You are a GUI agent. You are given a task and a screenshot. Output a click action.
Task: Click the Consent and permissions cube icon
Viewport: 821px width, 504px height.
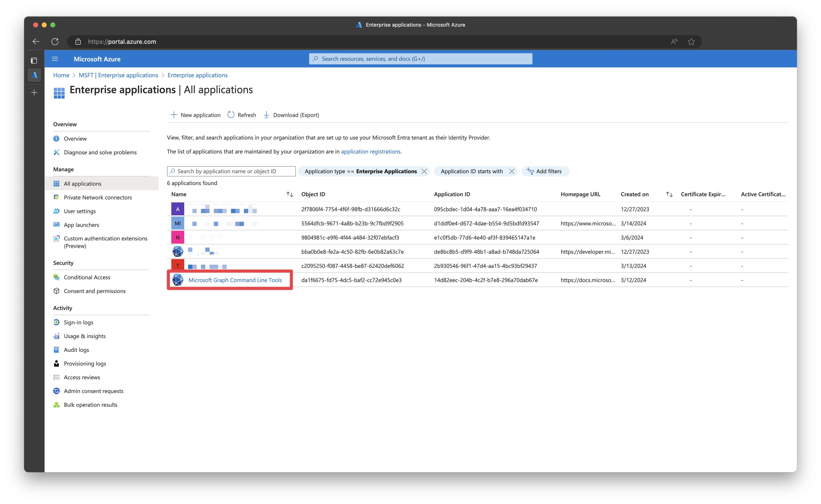[x=56, y=291]
